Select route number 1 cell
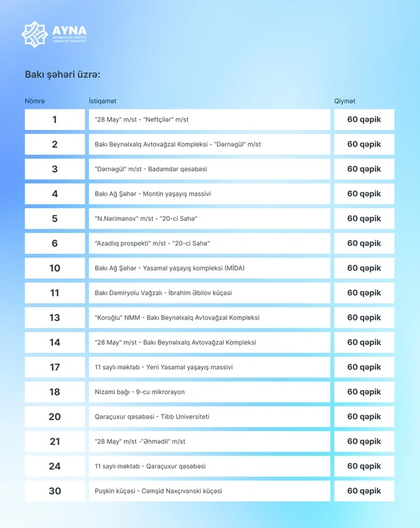This screenshot has height=528, width=420. [x=54, y=119]
